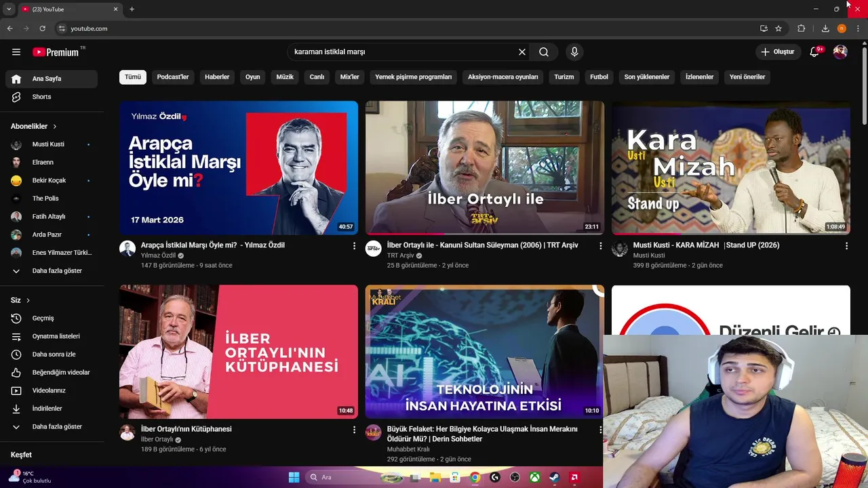Open options menu for Kanuni Sultan Süleyman video
The width and height of the screenshot is (868, 488).
coord(600,246)
